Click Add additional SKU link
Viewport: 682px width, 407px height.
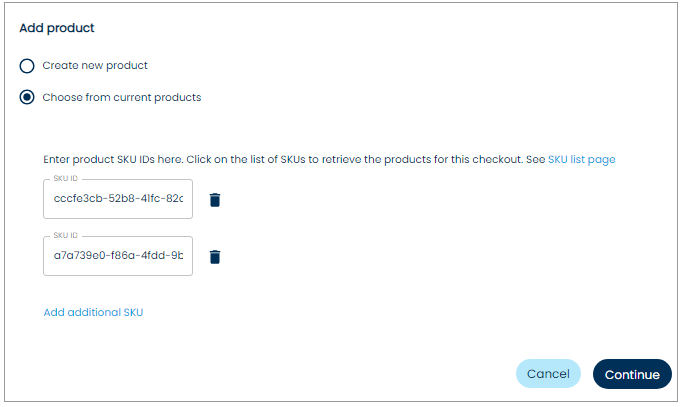(x=94, y=312)
